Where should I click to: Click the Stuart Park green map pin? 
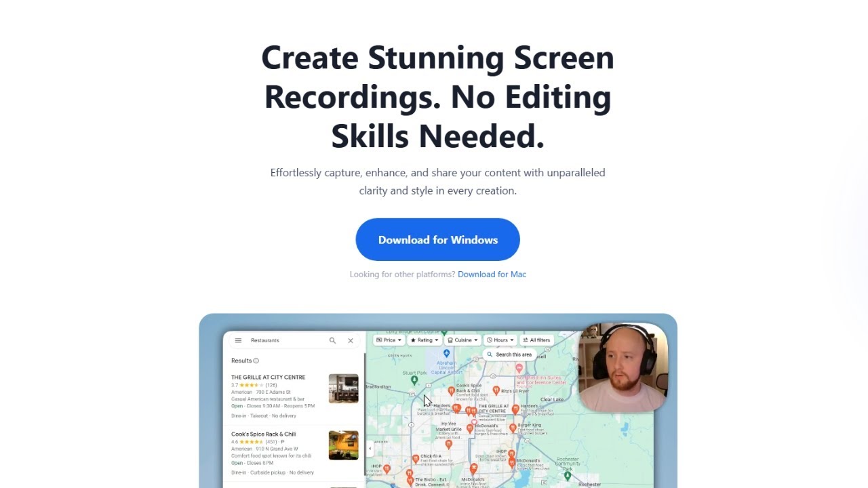click(x=414, y=380)
